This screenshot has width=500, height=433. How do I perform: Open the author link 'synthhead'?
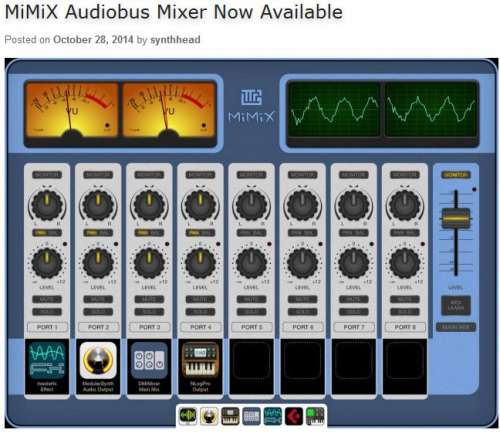(x=175, y=40)
